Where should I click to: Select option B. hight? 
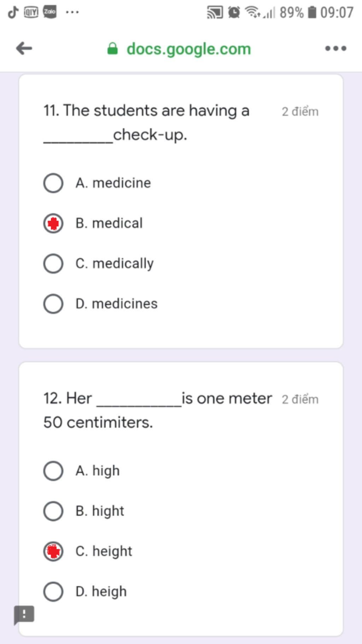coord(84,511)
